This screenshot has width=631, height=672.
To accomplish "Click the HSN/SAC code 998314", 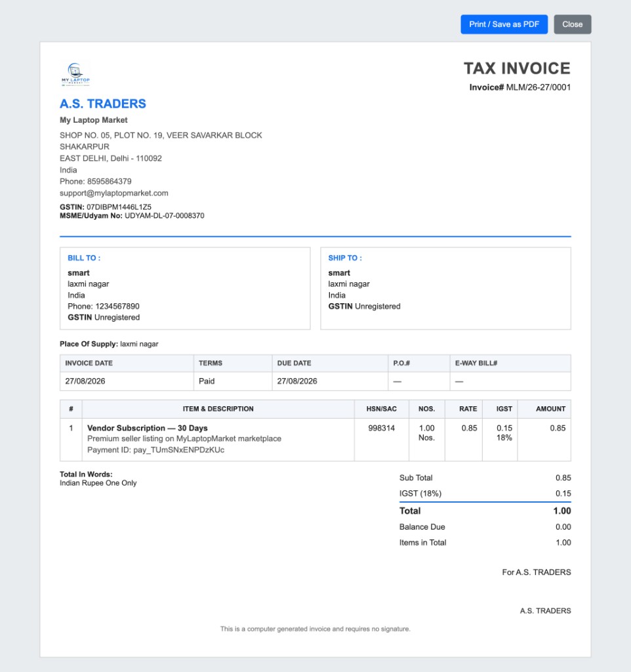I will [381, 428].
